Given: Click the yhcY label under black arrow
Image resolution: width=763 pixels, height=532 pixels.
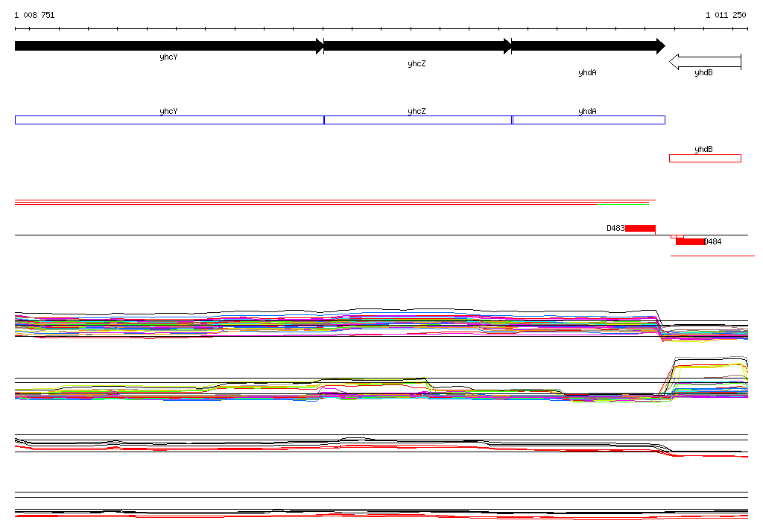Looking at the screenshot, I should point(168,57).
